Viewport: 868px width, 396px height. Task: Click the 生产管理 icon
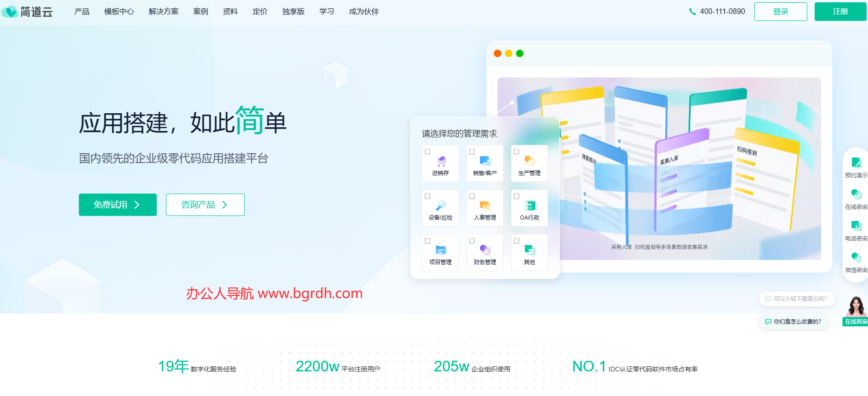[x=530, y=161]
